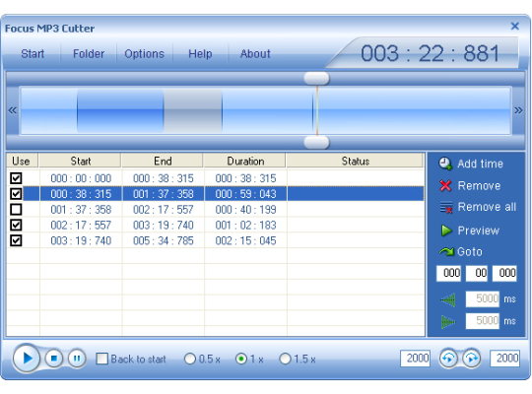Viewport: 532px width, 394px height.
Task: Click the Stop playback button
Action: pos(54,359)
